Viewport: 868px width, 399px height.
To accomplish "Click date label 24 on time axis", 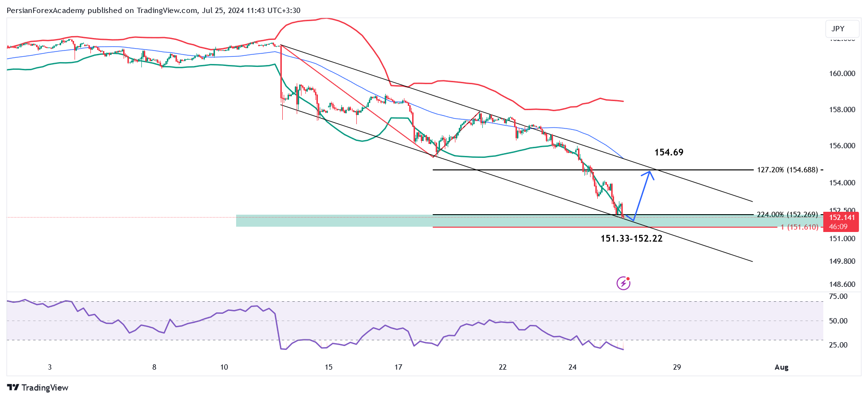I will (572, 367).
